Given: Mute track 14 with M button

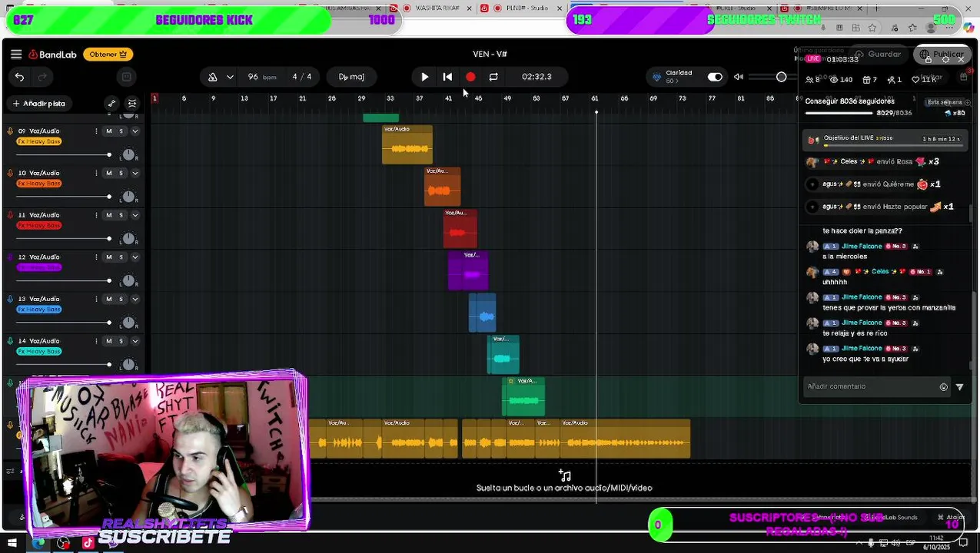Looking at the screenshot, I should pyautogui.click(x=108, y=341).
